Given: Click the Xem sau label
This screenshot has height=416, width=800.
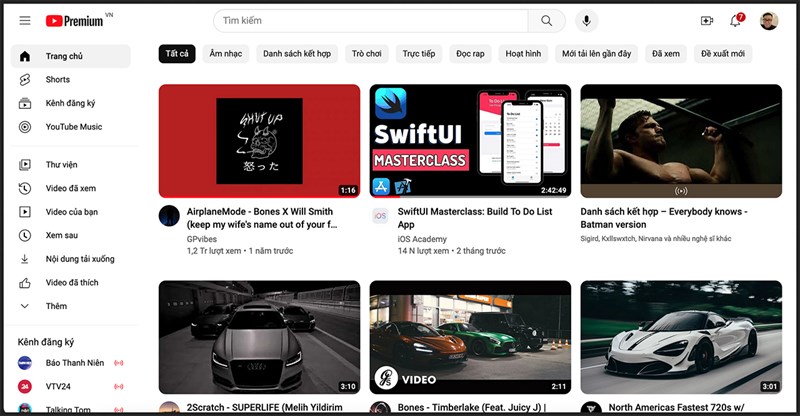Looking at the screenshot, I should coord(62,235).
